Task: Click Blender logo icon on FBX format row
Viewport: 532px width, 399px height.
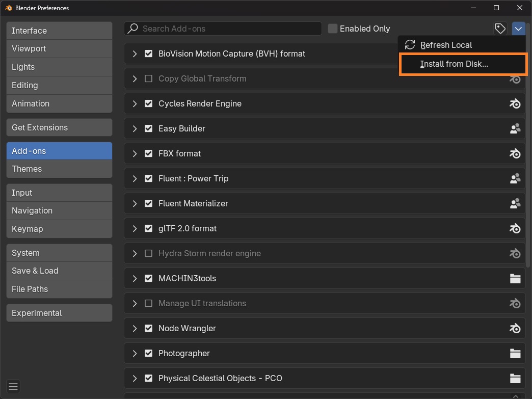Action: (515, 154)
